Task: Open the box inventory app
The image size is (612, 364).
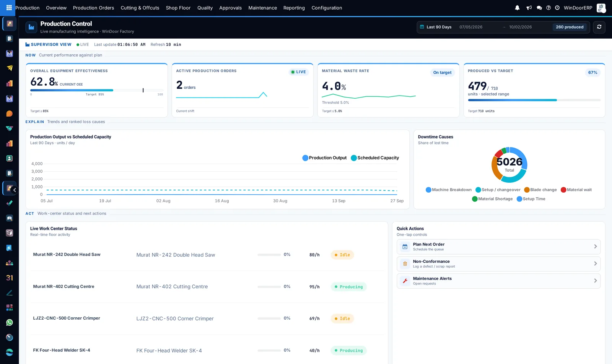Action: click(10, 233)
